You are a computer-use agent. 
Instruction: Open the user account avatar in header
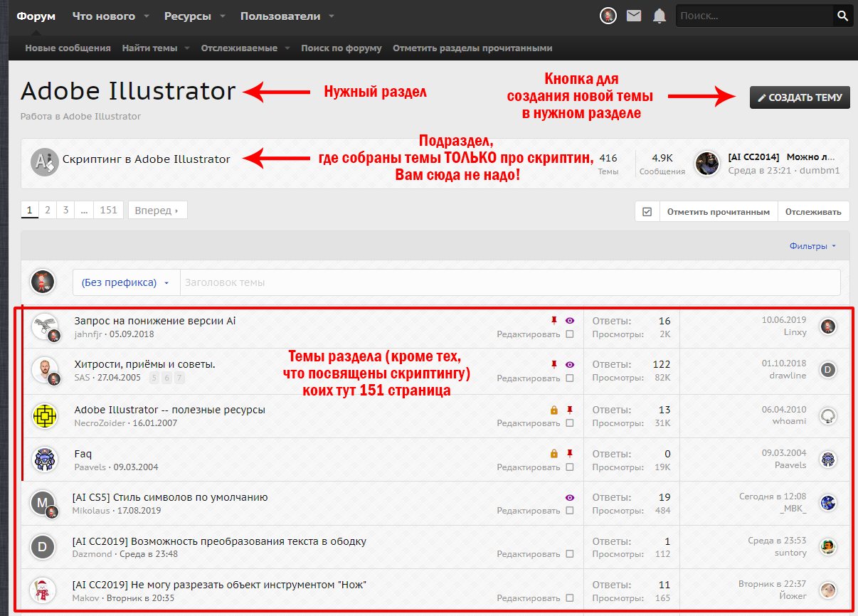click(x=608, y=16)
